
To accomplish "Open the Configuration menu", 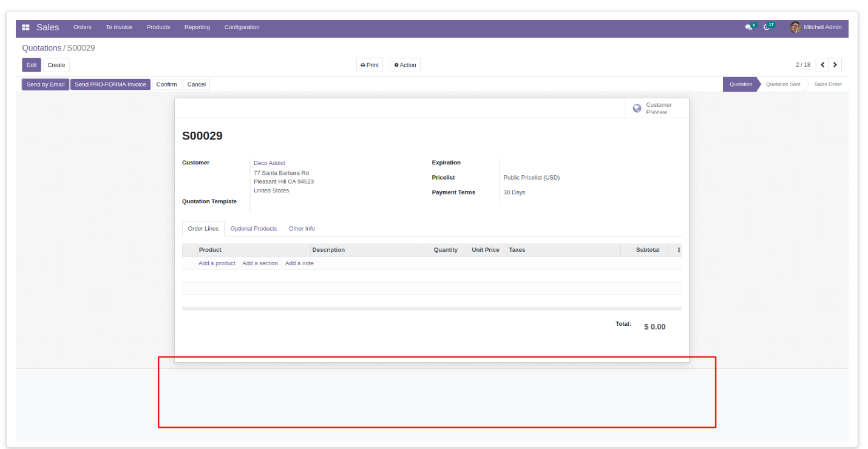I will (x=242, y=27).
